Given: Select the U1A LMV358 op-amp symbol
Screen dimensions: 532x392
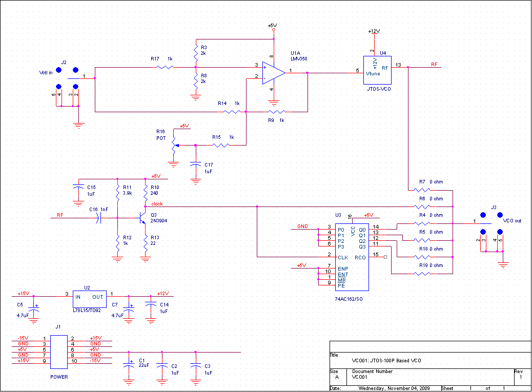Looking at the screenshot, I should [273, 73].
